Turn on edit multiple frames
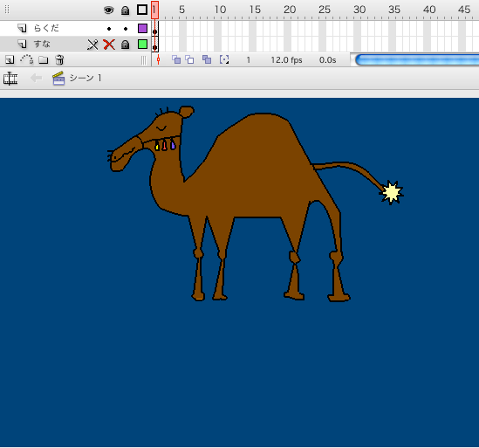 tap(207, 59)
